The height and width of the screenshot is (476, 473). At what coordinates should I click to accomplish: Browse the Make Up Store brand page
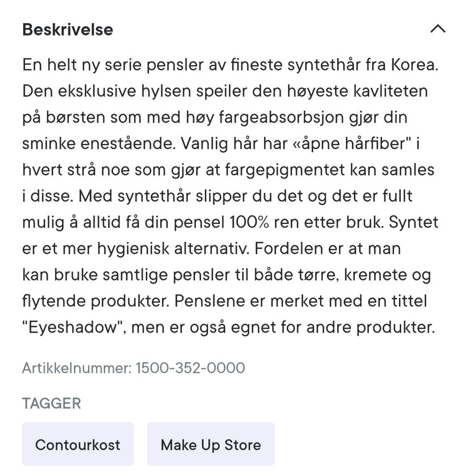pyautogui.click(x=210, y=444)
